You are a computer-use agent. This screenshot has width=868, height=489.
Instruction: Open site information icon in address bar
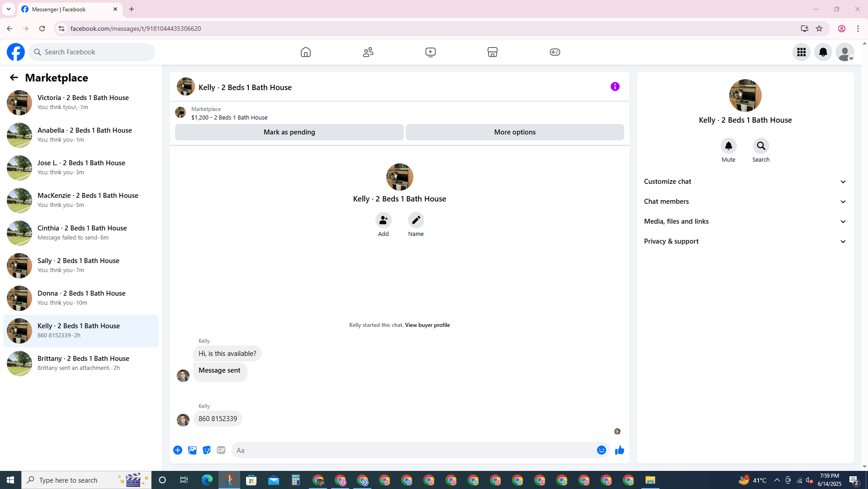pos(61,29)
